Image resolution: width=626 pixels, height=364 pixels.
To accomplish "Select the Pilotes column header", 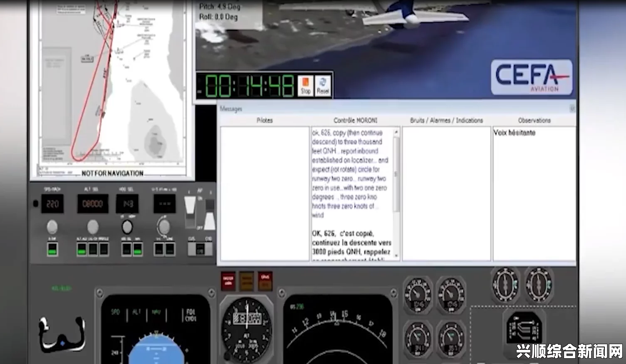I will 265,120.
